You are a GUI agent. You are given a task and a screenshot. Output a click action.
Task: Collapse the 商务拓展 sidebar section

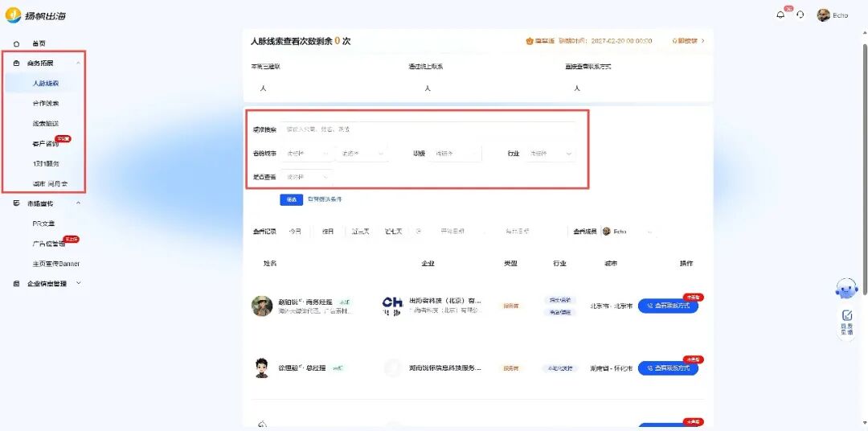78,64
